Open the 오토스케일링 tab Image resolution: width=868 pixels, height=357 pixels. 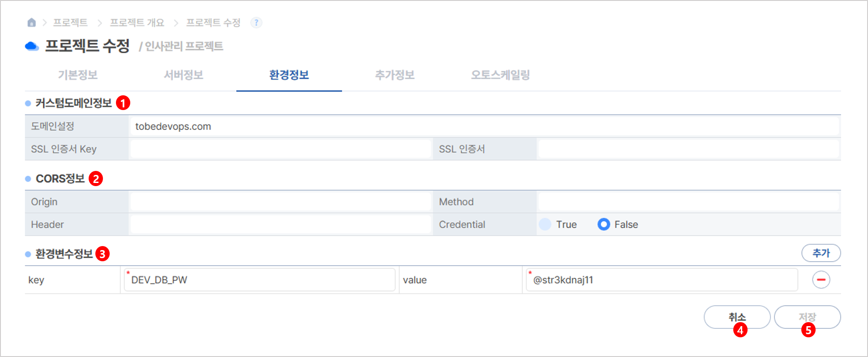coord(500,75)
